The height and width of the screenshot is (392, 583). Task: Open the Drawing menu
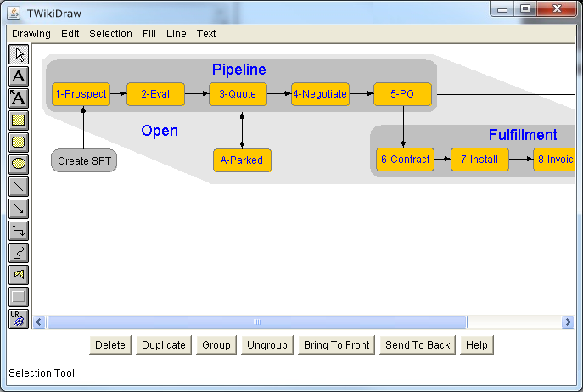(x=31, y=34)
